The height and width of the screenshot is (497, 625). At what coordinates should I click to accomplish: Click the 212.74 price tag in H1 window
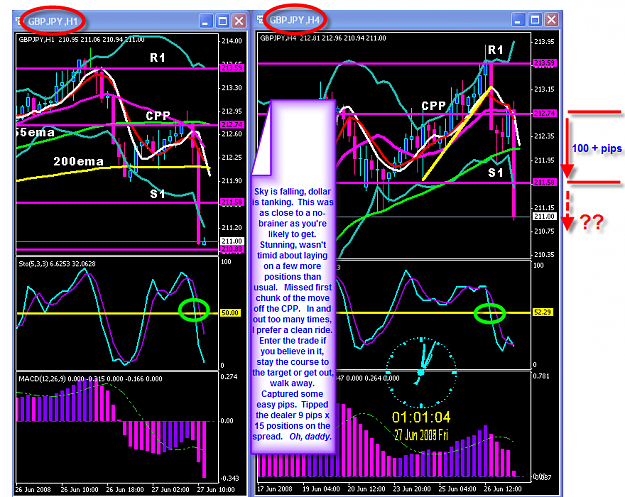click(232, 125)
